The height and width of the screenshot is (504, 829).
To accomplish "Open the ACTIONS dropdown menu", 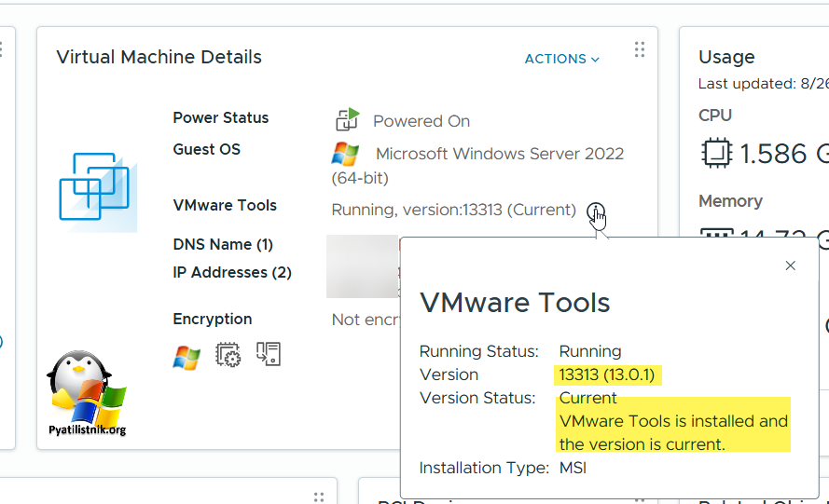I will click(561, 59).
